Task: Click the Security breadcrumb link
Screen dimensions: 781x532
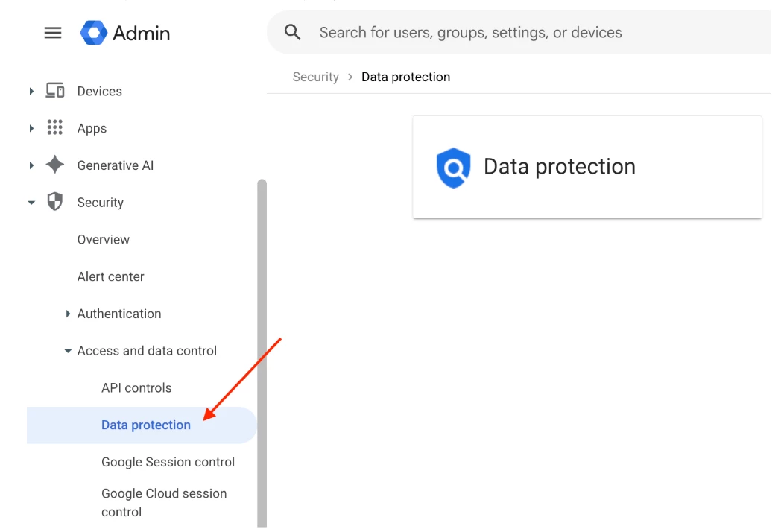Action: (316, 77)
